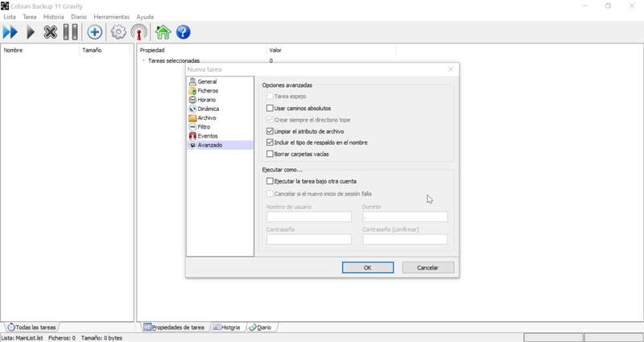Run selected tasks play icon
The width and height of the screenshot is (644, 342).
click(31, 32)
